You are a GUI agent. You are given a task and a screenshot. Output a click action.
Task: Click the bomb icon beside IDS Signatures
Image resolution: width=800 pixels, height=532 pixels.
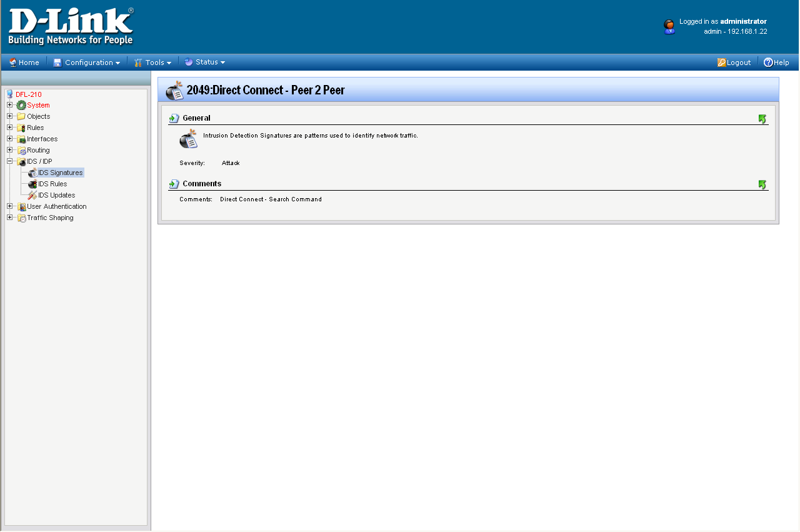click(32, 173)
